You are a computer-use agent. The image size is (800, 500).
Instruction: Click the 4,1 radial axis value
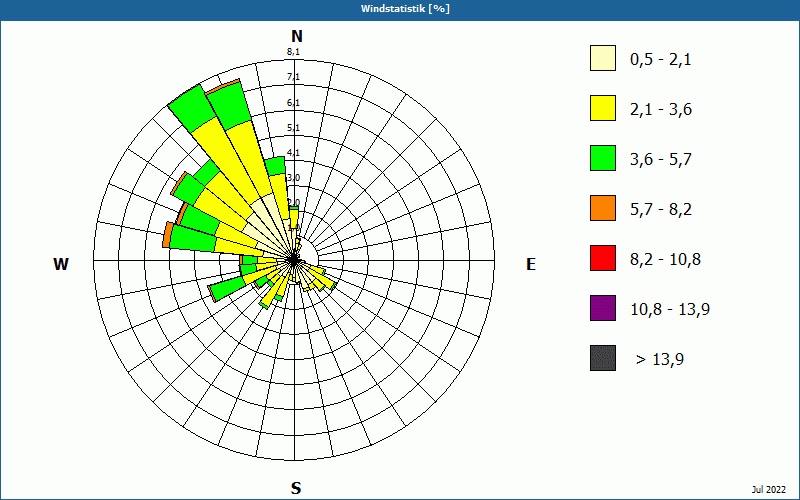293,153
